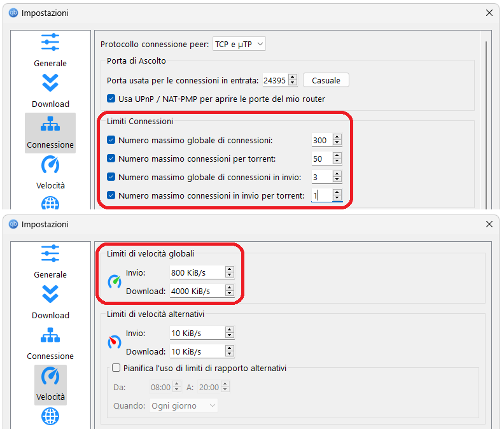
Task: Click the A time field 20:00
Action: pos(209,387)
